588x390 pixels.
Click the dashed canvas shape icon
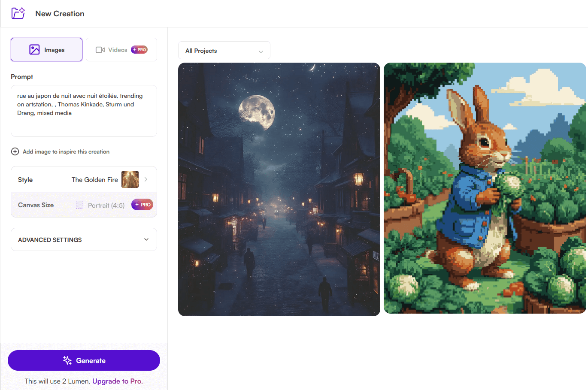pos(79,205)
